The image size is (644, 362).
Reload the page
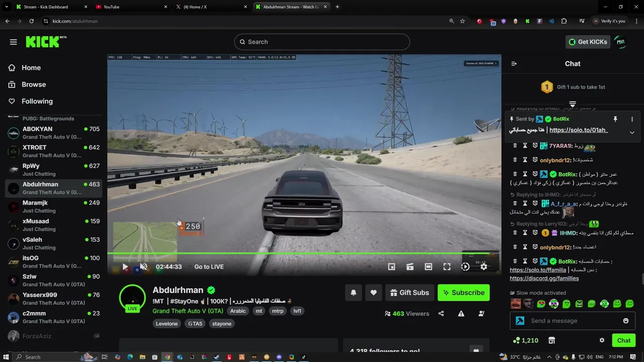[x=32, y=21]
